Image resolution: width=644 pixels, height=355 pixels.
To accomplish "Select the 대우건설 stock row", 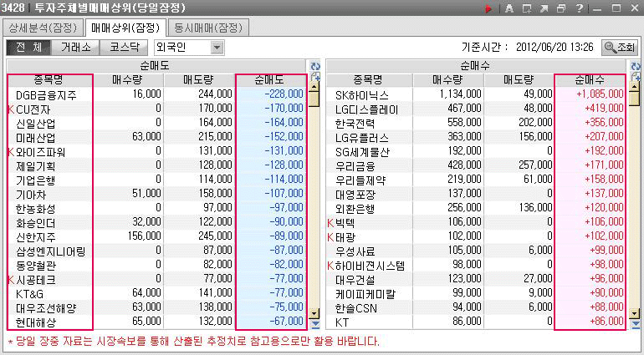I will click(477, 279).
